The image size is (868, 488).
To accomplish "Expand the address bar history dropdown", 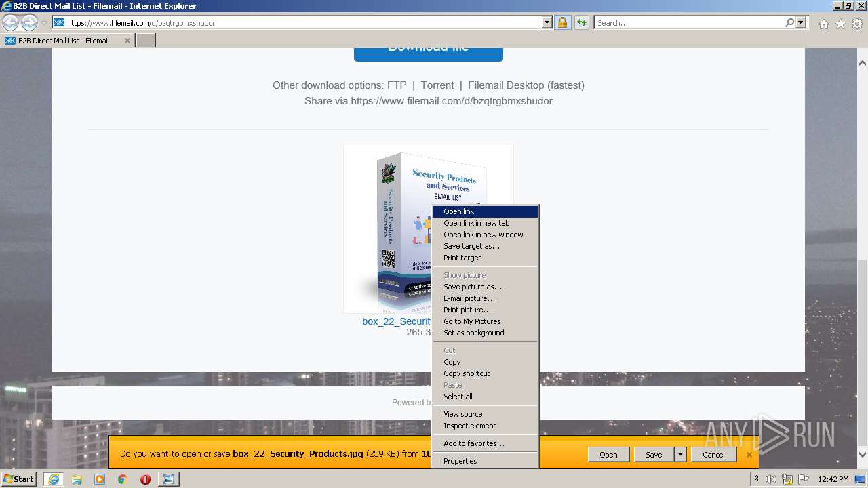I will 547,22.
